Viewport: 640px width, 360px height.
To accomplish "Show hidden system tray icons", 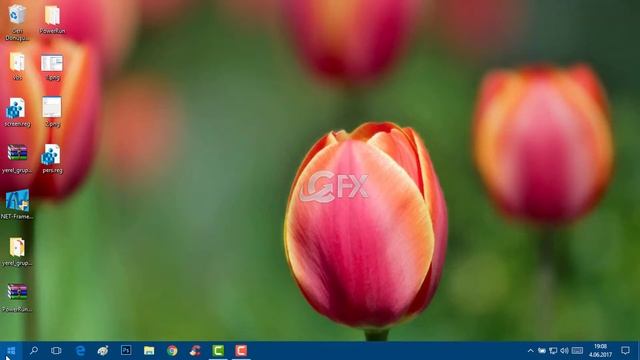I will (530, 351).
